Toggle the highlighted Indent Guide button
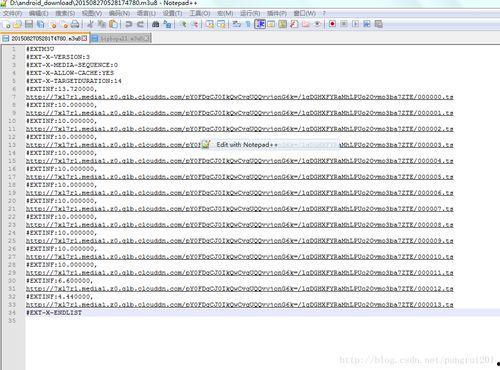This screenshot has height=370, width=500. [x=260, y=24]
